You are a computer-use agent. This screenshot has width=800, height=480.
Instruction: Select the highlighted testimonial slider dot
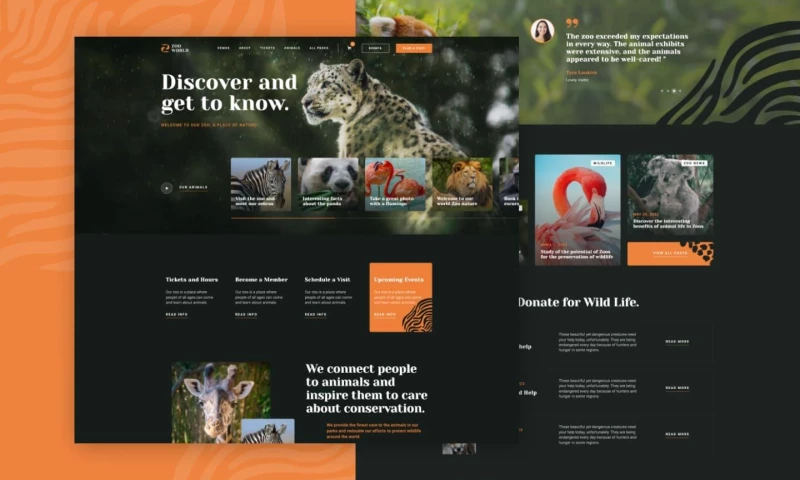[674, 91]
